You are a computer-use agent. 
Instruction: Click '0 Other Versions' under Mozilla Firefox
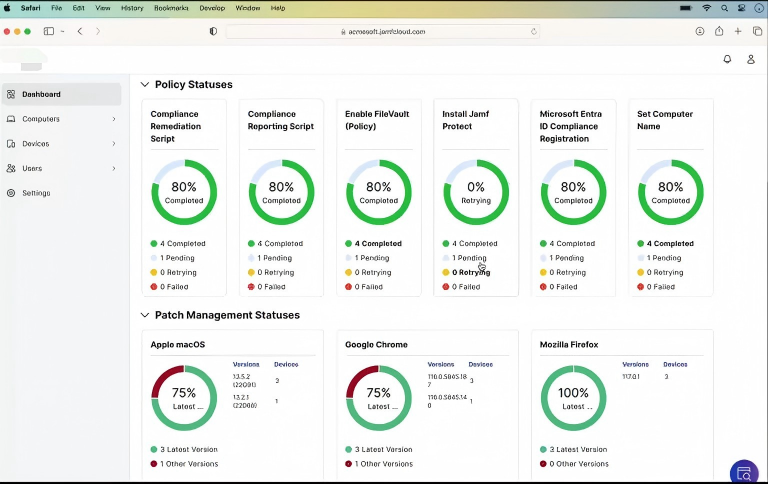[574, 464]
